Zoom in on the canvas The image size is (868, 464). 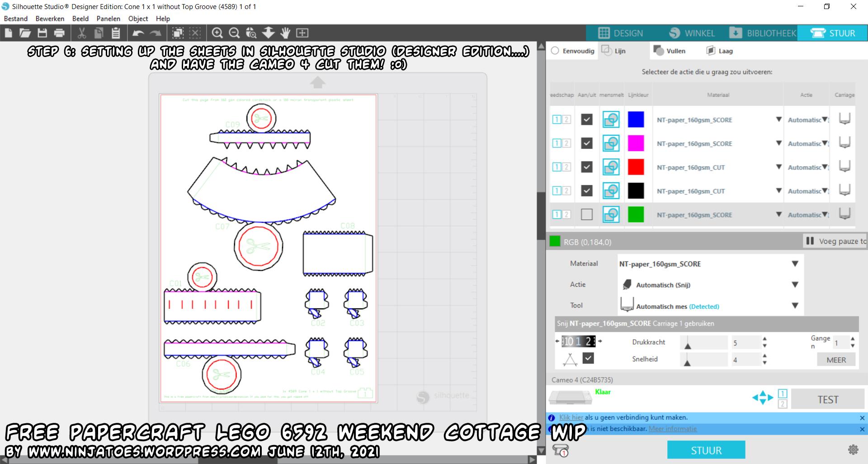click(217, 33)
